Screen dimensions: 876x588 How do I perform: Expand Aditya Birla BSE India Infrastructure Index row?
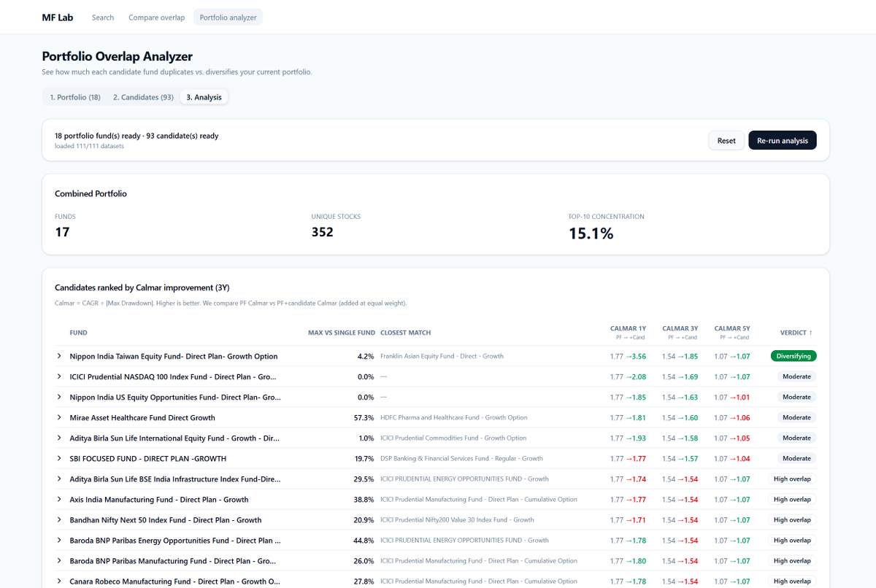(59, 479)
